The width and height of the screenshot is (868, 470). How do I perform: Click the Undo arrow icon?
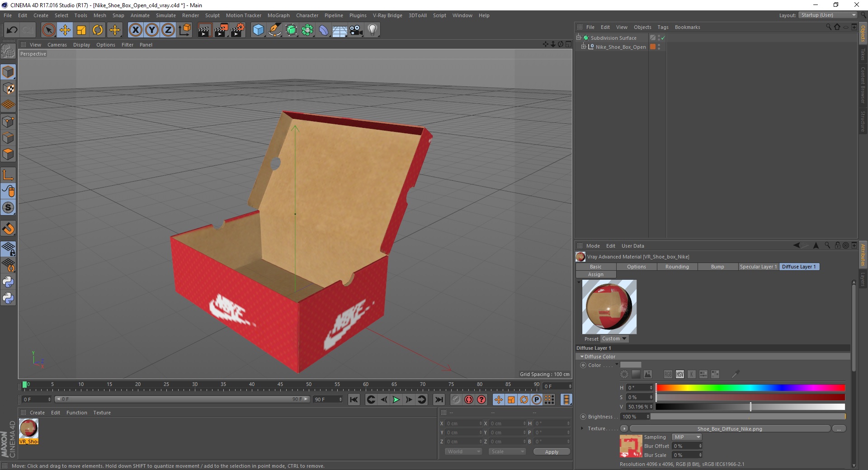12,30
